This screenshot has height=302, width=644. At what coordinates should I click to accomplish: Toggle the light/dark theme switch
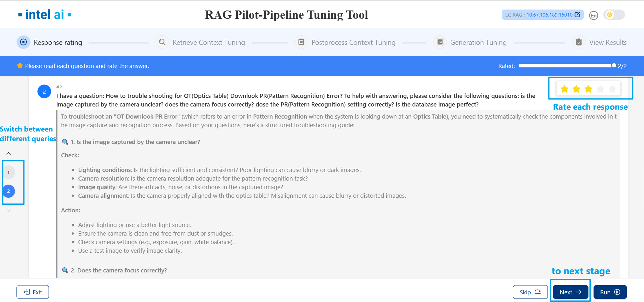pyautogui.click(x=614, y=15)
